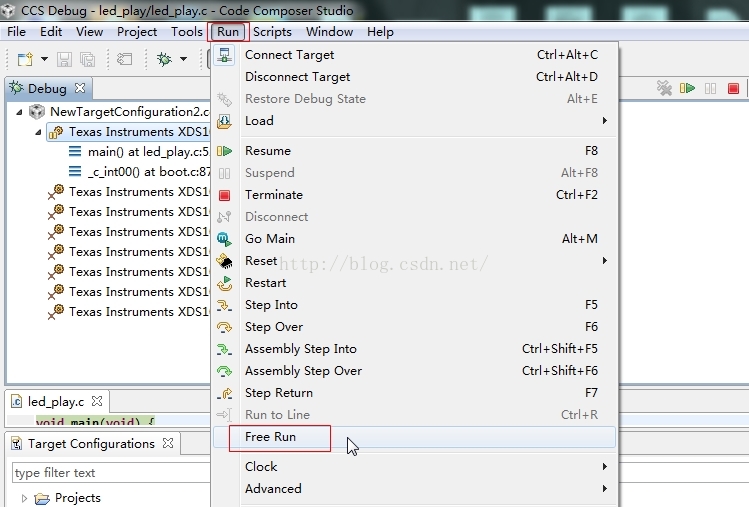Click Resume button in Debug view toolbar
749x507 pixels.
(687, 88)
